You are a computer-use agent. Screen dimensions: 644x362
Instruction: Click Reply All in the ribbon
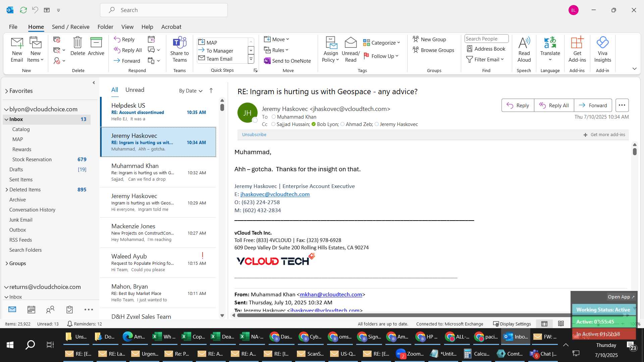128,50
